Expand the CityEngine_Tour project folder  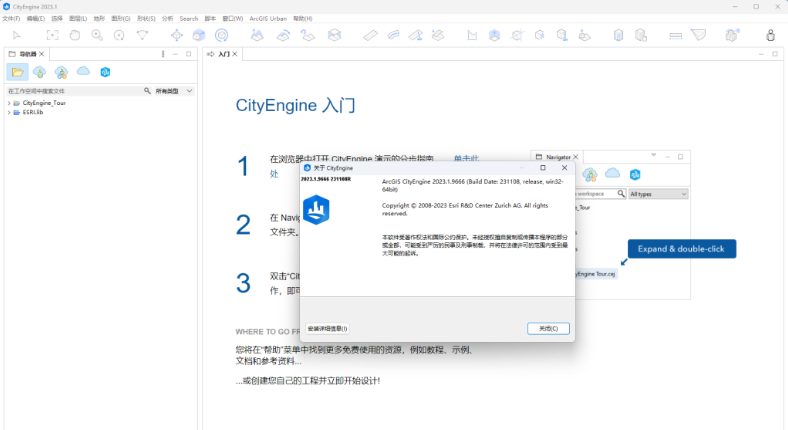point(9,103)
